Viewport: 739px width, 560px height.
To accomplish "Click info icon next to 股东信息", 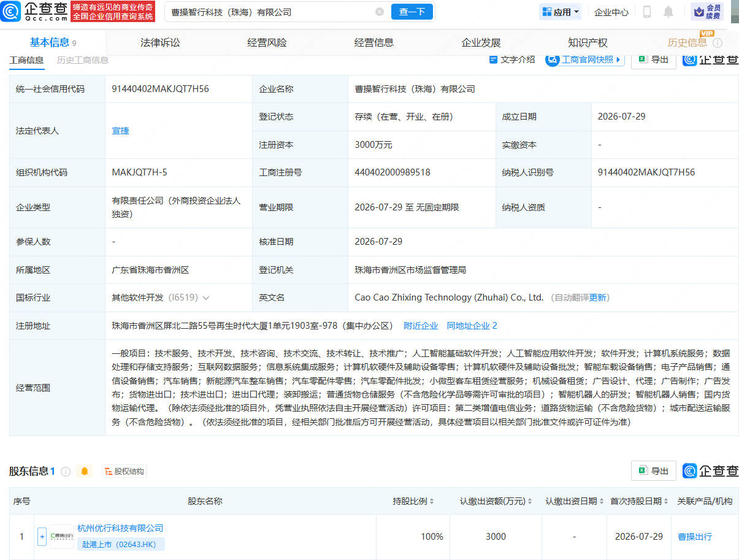I will (x=66, y=471).
